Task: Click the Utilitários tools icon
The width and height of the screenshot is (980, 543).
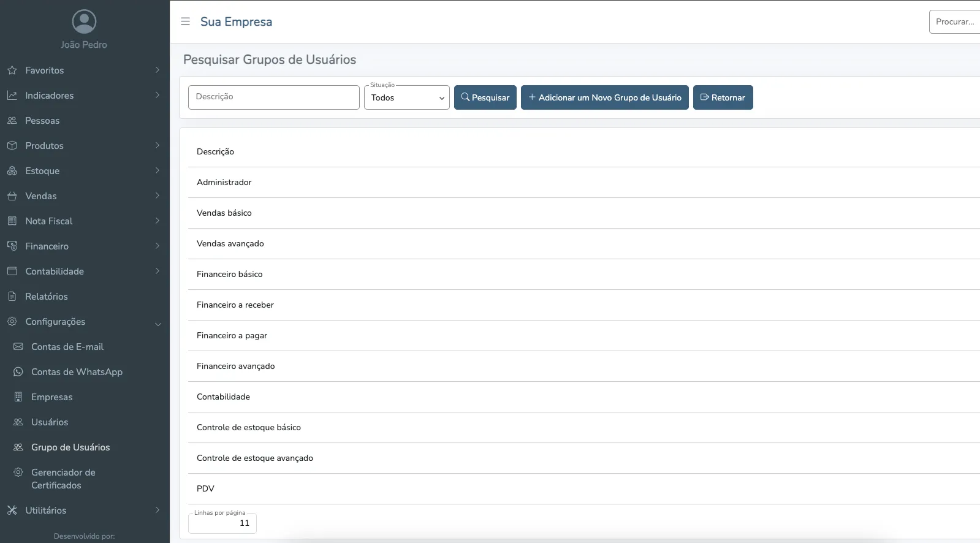Action: coord(12,511)
